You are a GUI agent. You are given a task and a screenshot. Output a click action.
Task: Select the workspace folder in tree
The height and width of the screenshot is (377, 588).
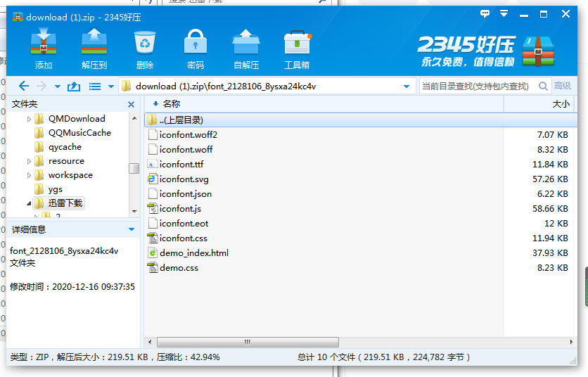tap(63, 175)
